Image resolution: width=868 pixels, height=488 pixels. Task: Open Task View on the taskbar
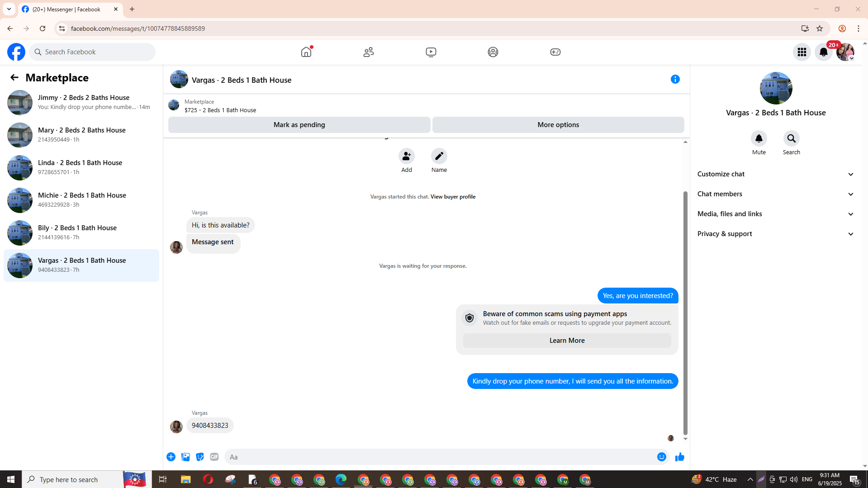click(x=163, y=479)
